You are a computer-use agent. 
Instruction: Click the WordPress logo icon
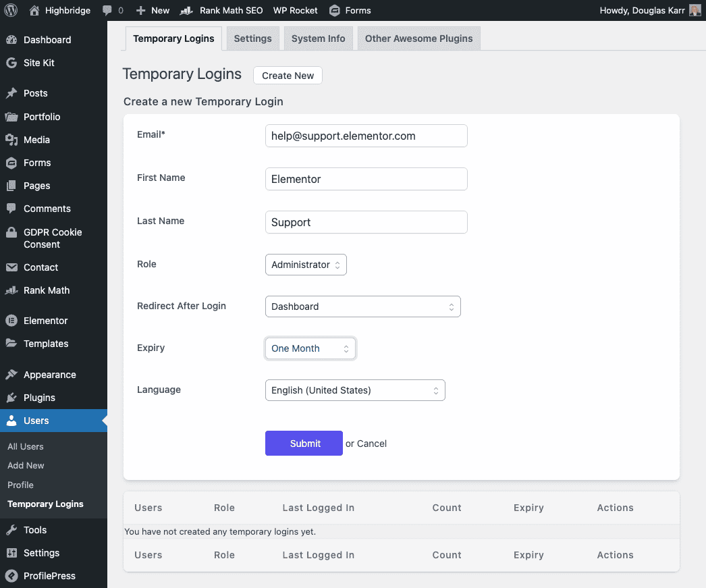[x=11, y=10]
